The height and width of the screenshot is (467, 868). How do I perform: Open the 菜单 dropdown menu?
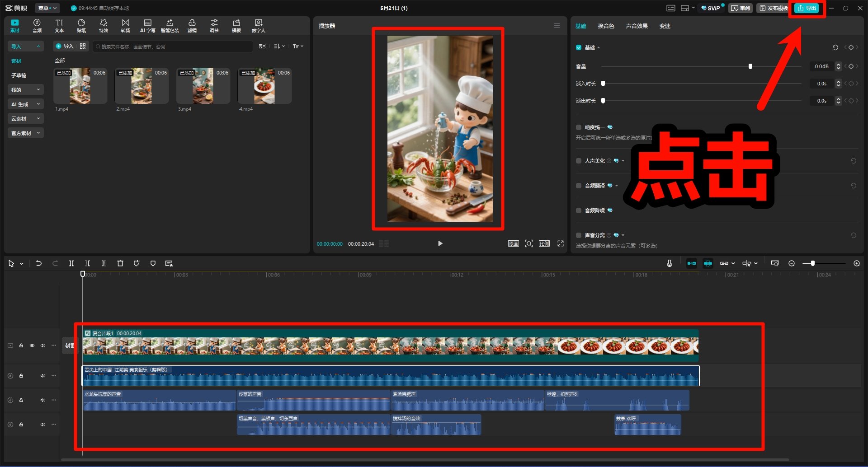pos(47,8)
